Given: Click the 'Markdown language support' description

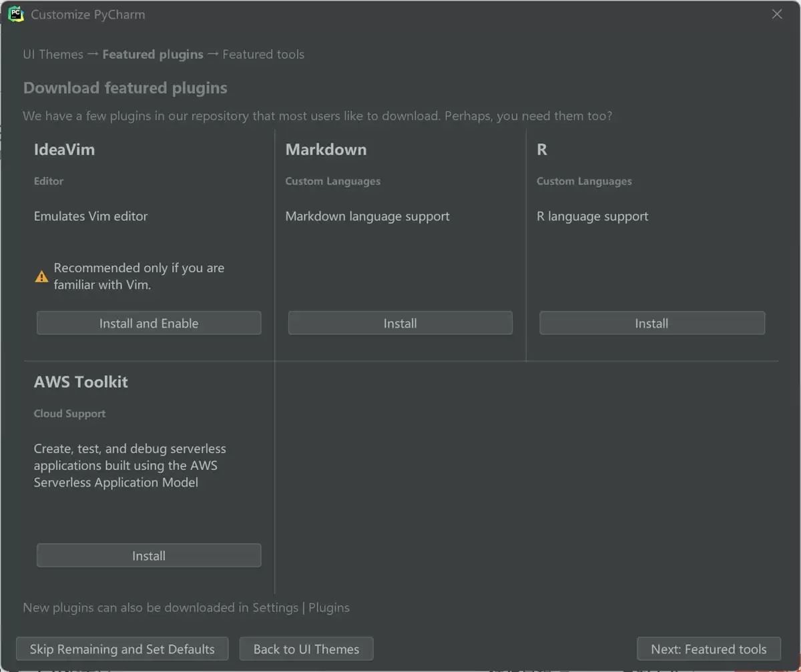Looking at the screenshot, I should (368, 216).
